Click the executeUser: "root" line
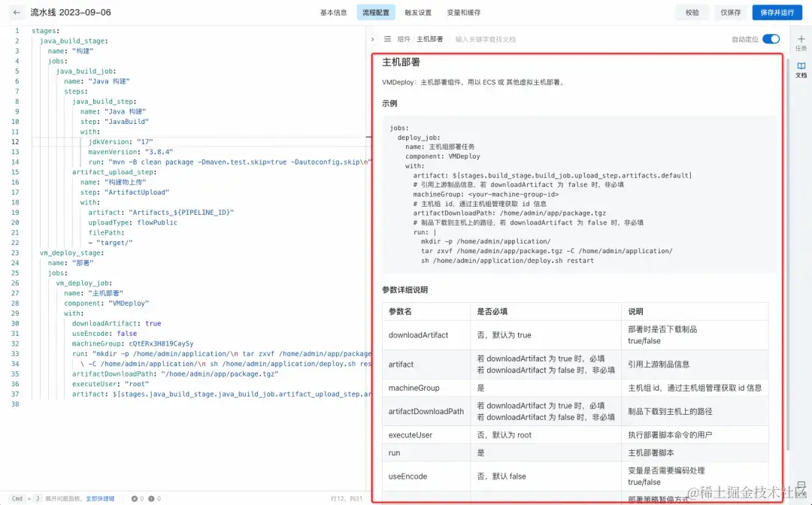The width and height of the screenshot is (812, 505). pyautogui.click(x=111, y=384)
